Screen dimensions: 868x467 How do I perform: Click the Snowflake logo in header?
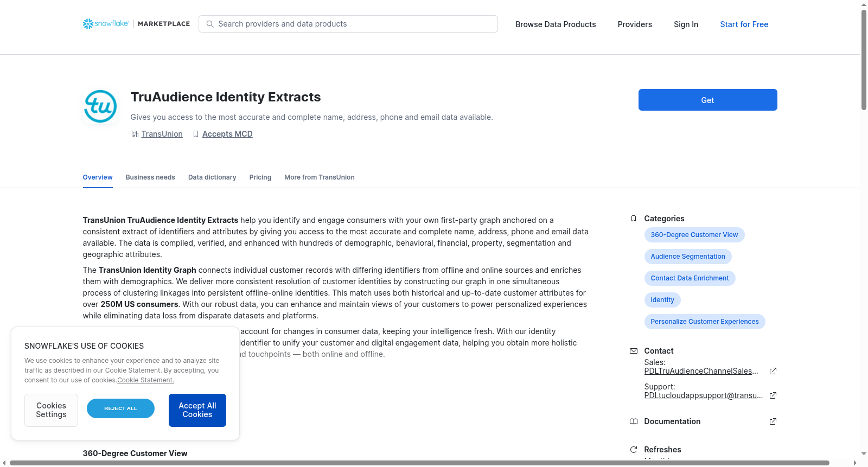(106, 24)
